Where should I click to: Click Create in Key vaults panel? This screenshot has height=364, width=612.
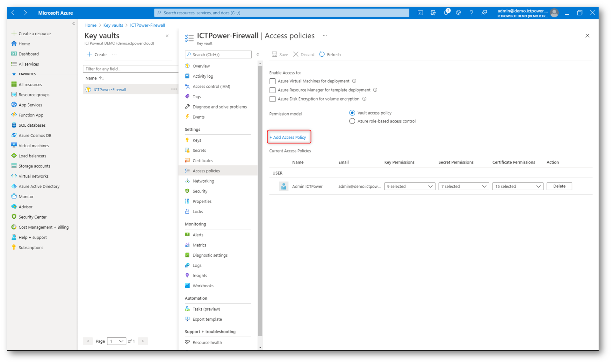pos(97,54)
